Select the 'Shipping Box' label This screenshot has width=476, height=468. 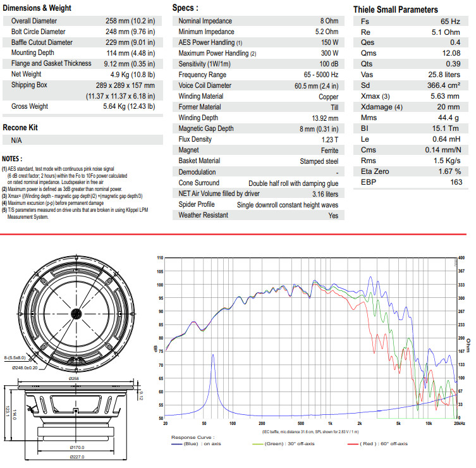click(x=29, y=85)
